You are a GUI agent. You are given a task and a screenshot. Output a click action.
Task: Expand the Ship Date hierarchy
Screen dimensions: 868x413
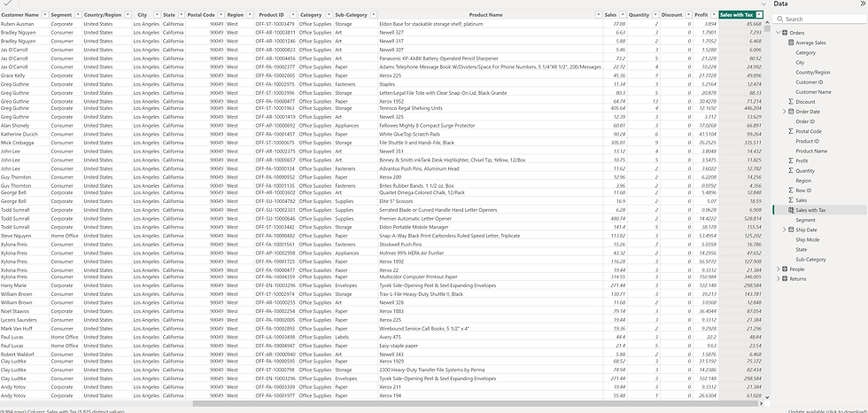785,230
